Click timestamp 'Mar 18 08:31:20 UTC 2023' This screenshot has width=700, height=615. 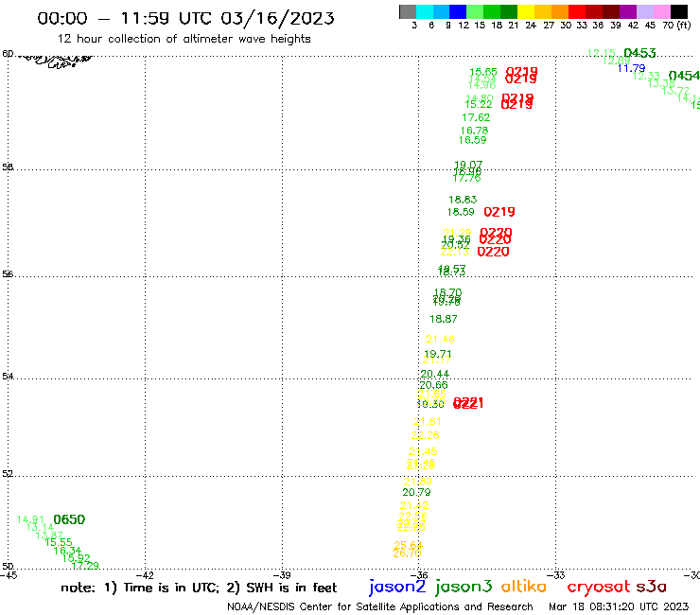[x=619, y=606]
